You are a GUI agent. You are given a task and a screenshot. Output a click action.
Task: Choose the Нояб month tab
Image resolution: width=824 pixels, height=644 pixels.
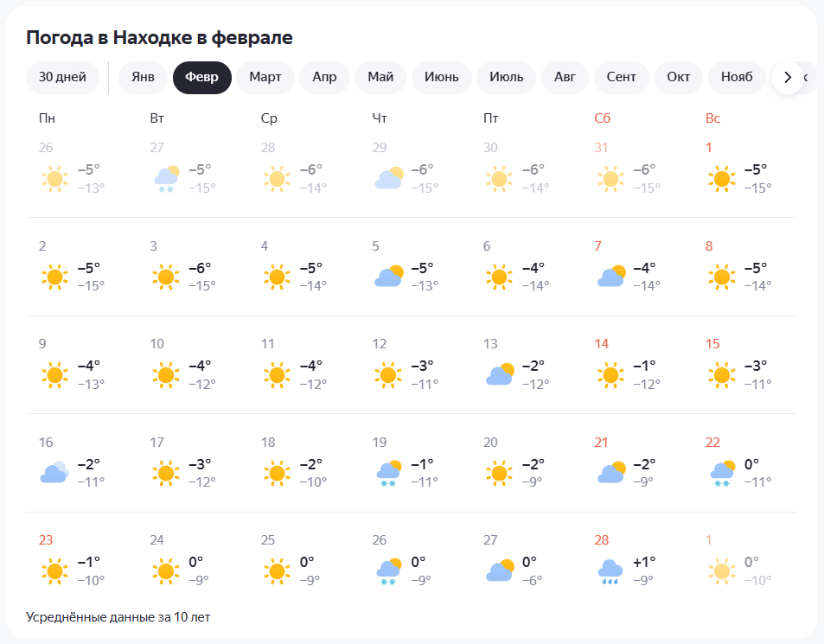tap(736, 77)
